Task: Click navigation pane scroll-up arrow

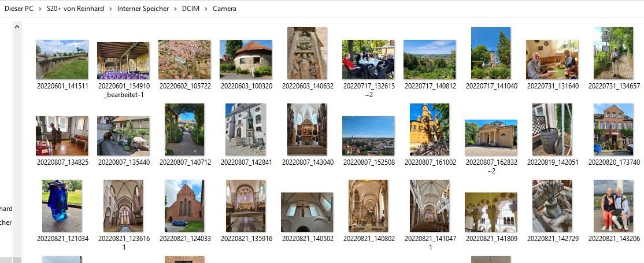Action: pos(17,27)
